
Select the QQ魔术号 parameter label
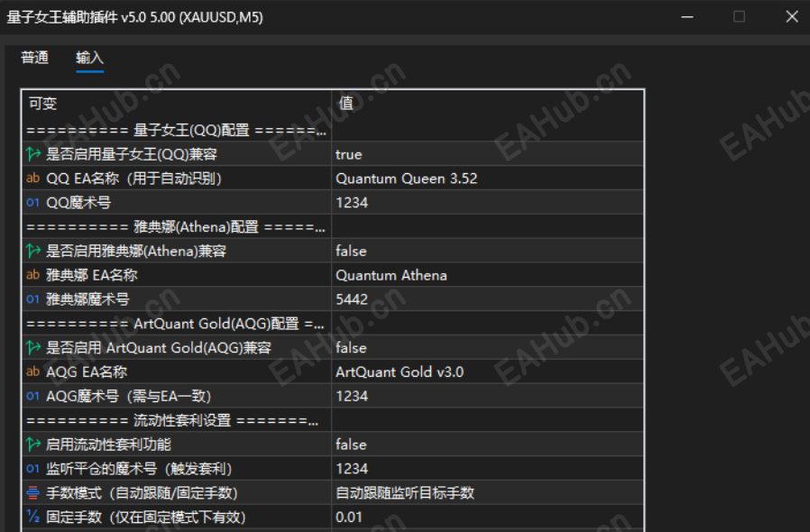(78, 203)
